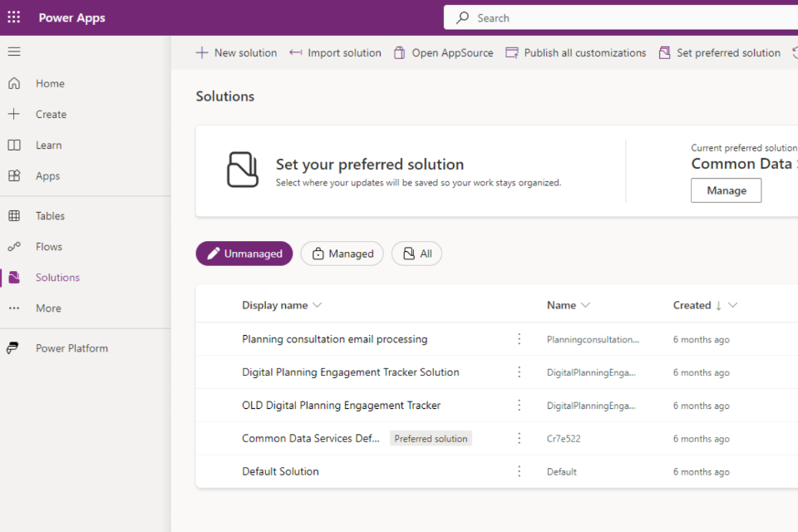Screen dimensions: 798x532
Task: Open Power Platform from sidebar
Action: 71,348
